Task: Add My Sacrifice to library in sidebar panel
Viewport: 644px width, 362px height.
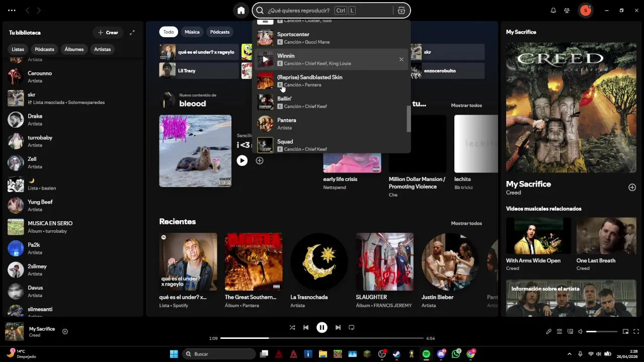Action: (632, 188)
